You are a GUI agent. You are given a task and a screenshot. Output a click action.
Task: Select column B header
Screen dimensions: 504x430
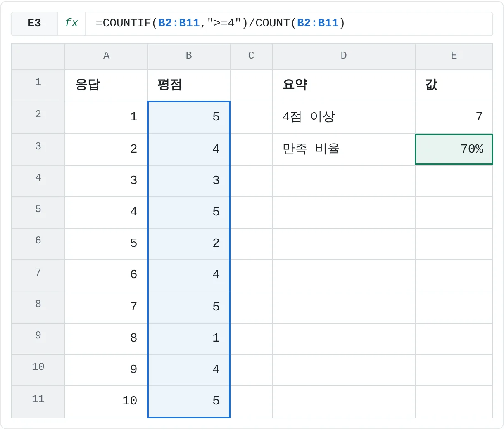(189, 56)
